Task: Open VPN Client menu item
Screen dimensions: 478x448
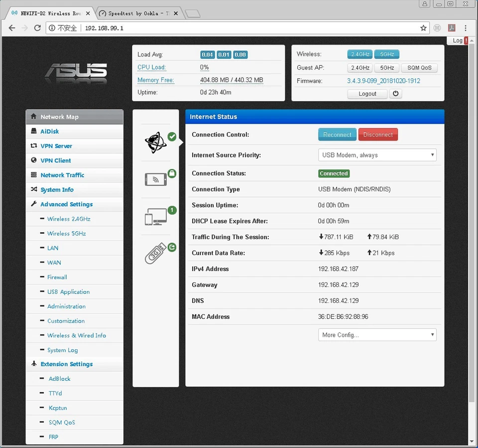Action: pos(75,160)
